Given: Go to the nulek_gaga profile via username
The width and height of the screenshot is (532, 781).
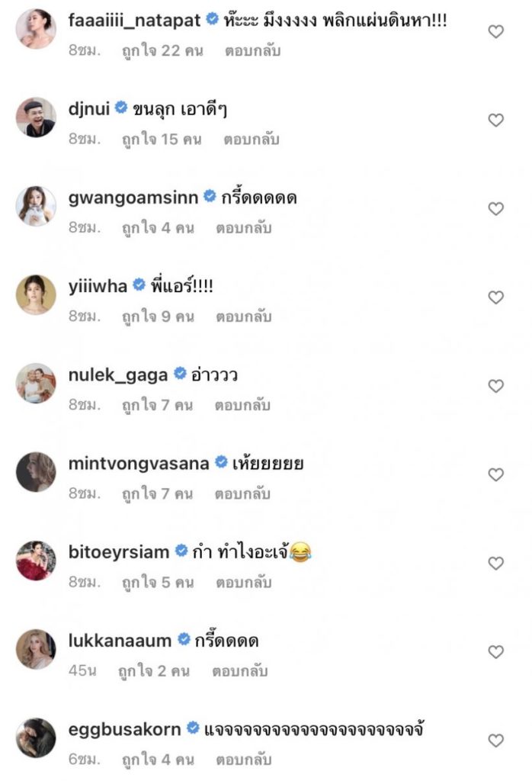Looking at the screenshot, I should coord(117,374).
